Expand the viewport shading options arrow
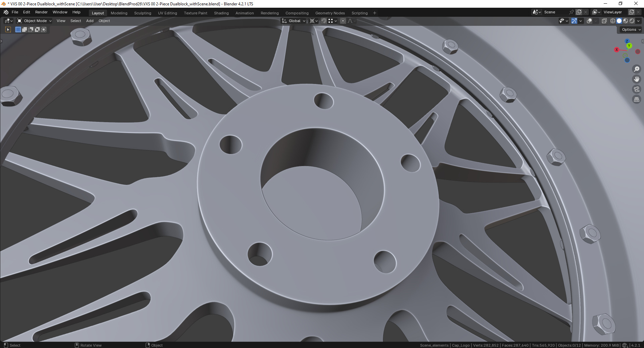The image size is (644, 348). coord(638,21)
